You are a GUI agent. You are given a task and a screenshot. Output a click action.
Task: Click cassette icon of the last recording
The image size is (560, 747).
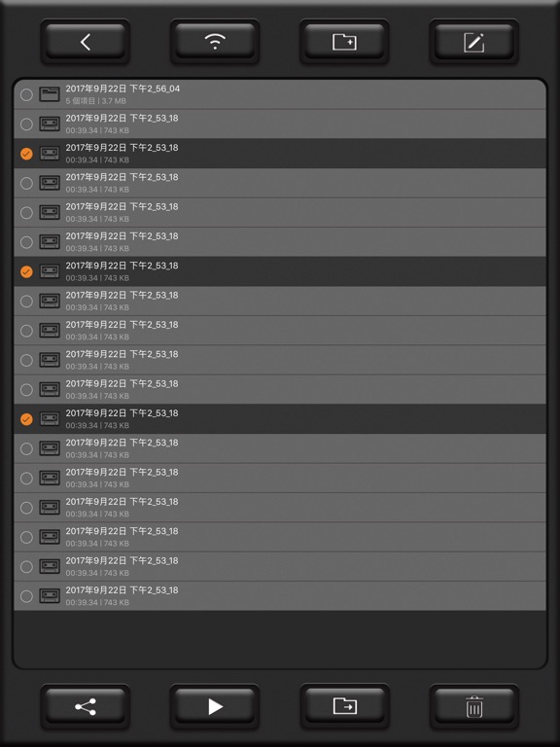pyautogui.click(x=50, y=595)
